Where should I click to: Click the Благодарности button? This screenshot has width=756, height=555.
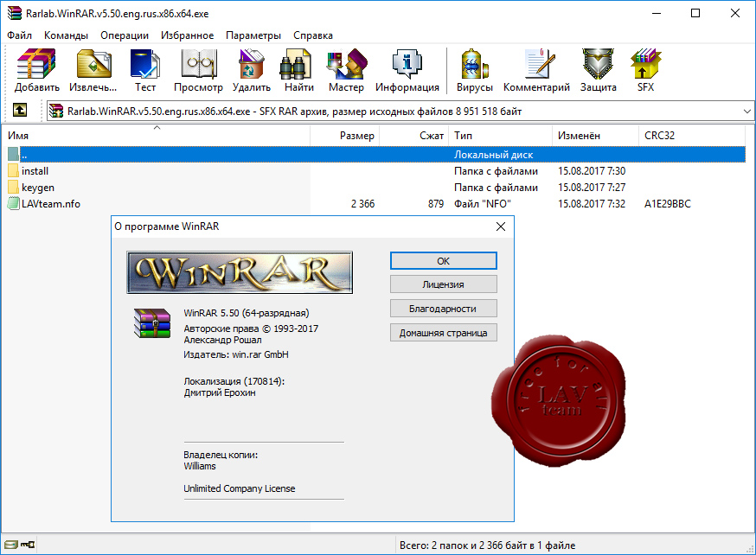(443, 309)
